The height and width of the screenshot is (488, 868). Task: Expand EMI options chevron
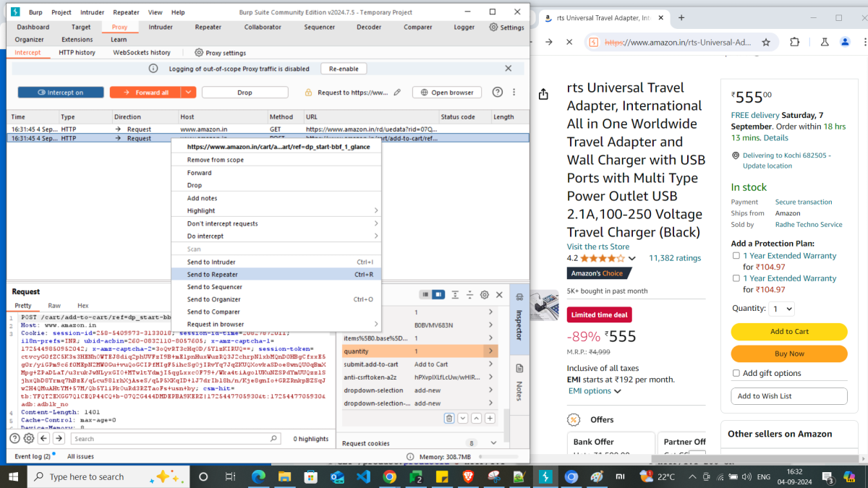(x=617, y=391)
